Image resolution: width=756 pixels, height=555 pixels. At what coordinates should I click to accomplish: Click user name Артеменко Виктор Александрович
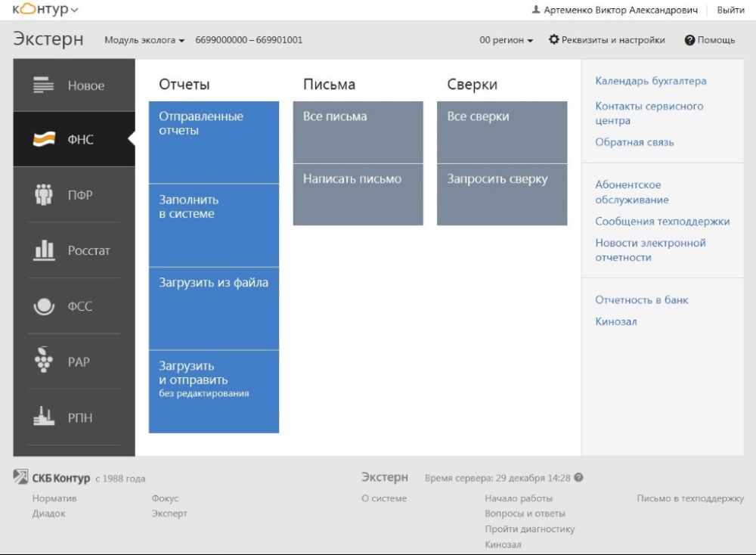pyautogui.click(x=621, y=10)
